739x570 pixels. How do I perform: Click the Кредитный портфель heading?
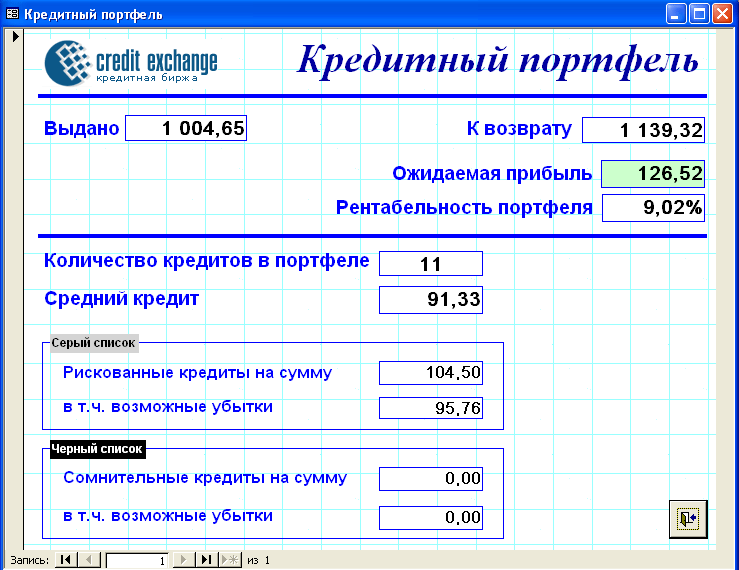coord(498,61)
